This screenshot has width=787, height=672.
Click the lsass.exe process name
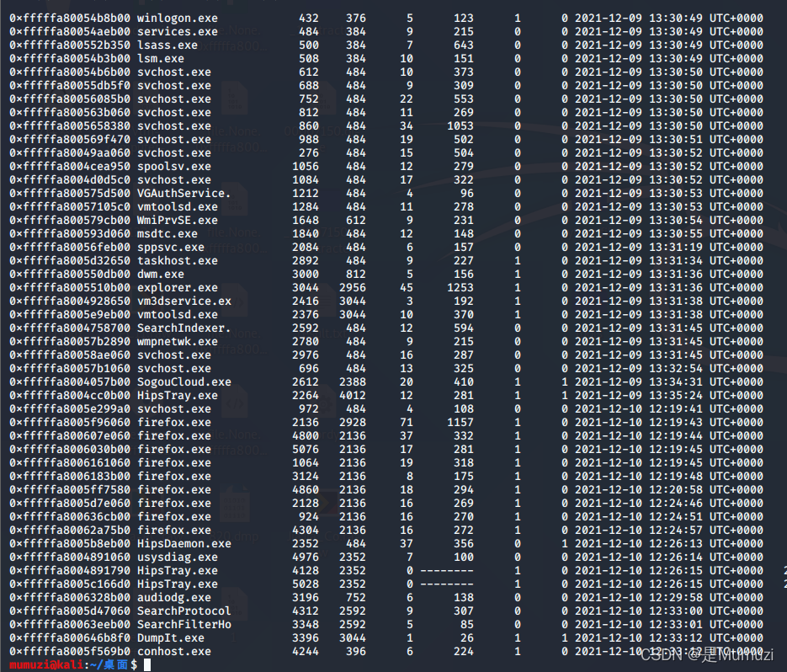pyautogui.click(x=168, y=45)
